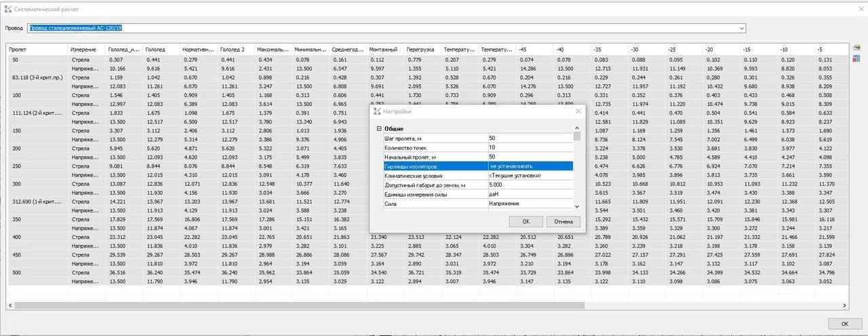This screenshot has height=336, width=868.
Task: Click the red-blue table export icon
Action: coord(857,60)
